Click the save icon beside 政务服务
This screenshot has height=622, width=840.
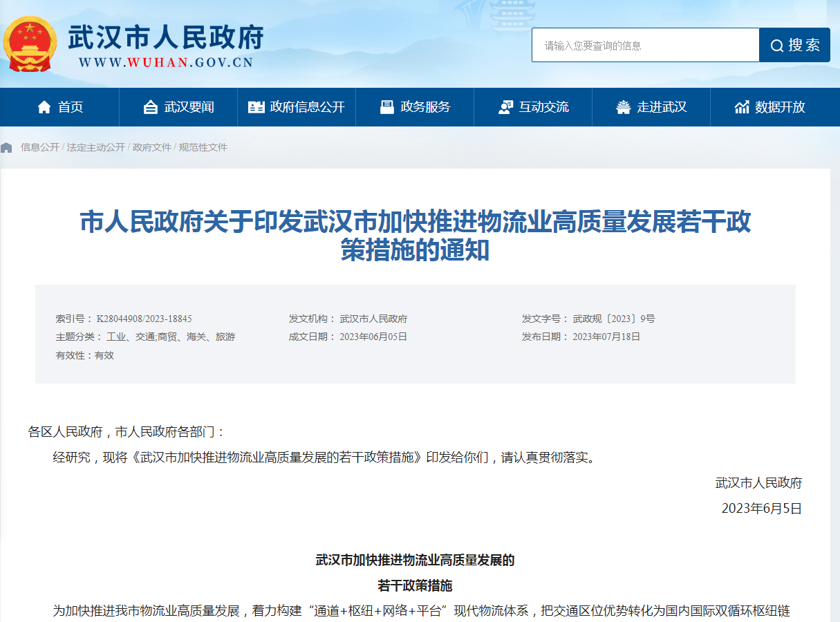pos(387,107)
